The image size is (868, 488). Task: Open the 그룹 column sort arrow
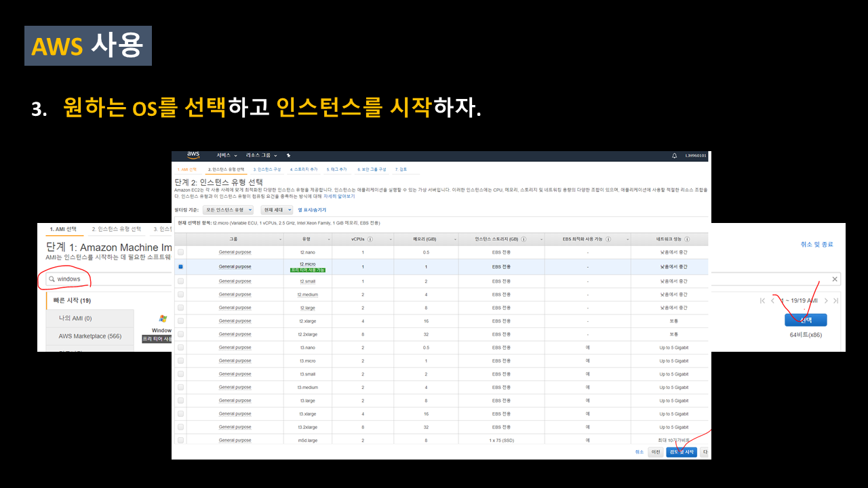click(x=280, y=239)
